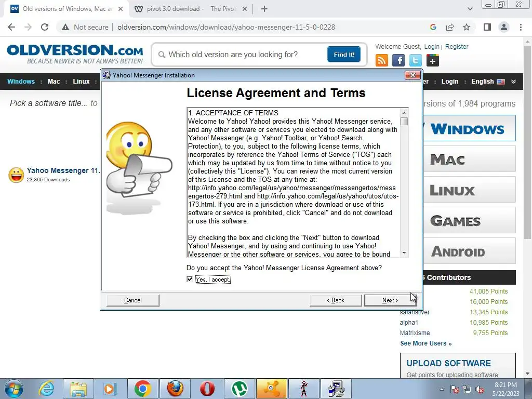Open a new browser tab

tap(264, 9)
